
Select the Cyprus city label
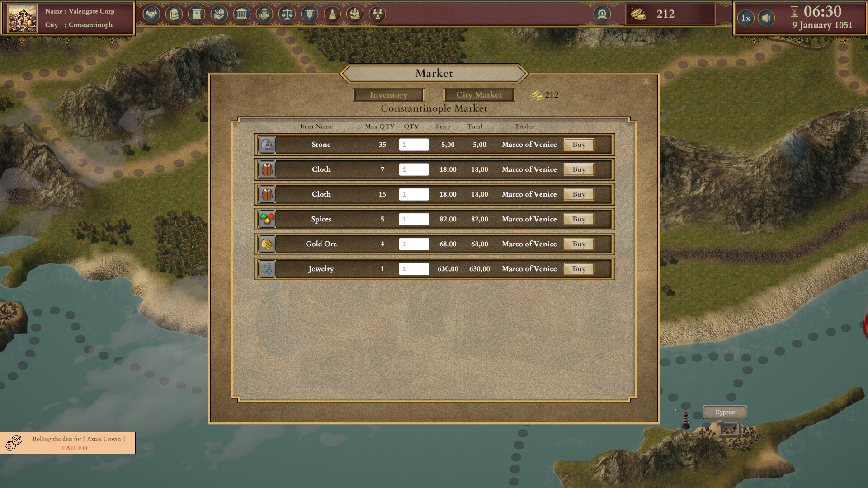pos(725,412)
